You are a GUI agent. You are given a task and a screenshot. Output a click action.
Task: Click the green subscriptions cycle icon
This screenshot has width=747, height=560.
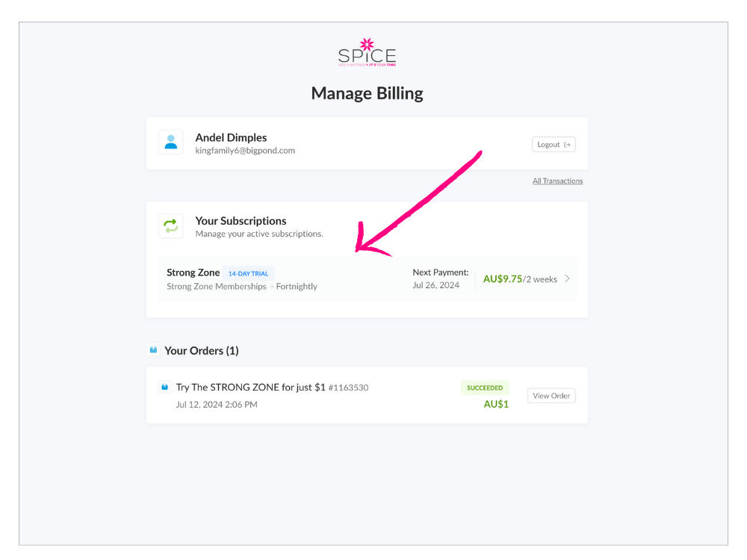[x=171, y=225]
